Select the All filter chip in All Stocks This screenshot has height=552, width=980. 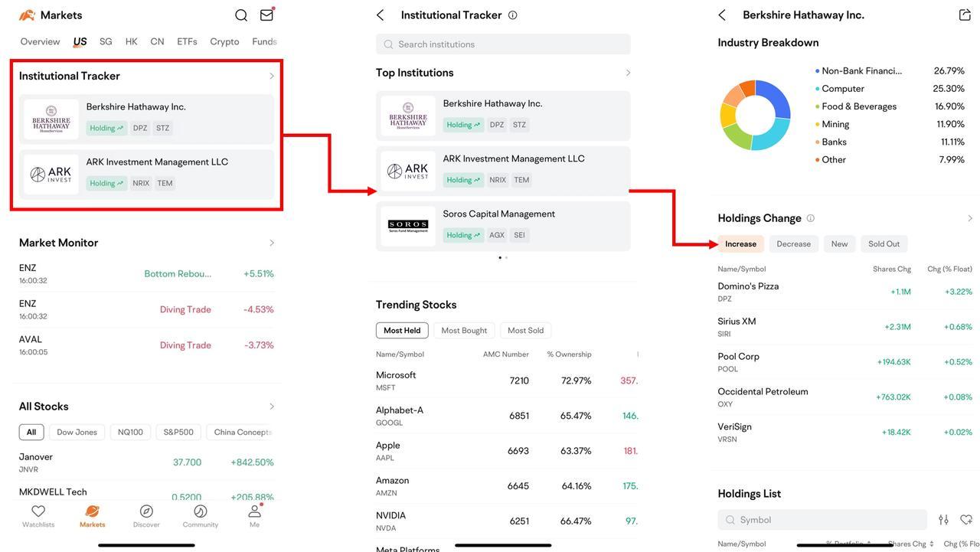point(31,432)
